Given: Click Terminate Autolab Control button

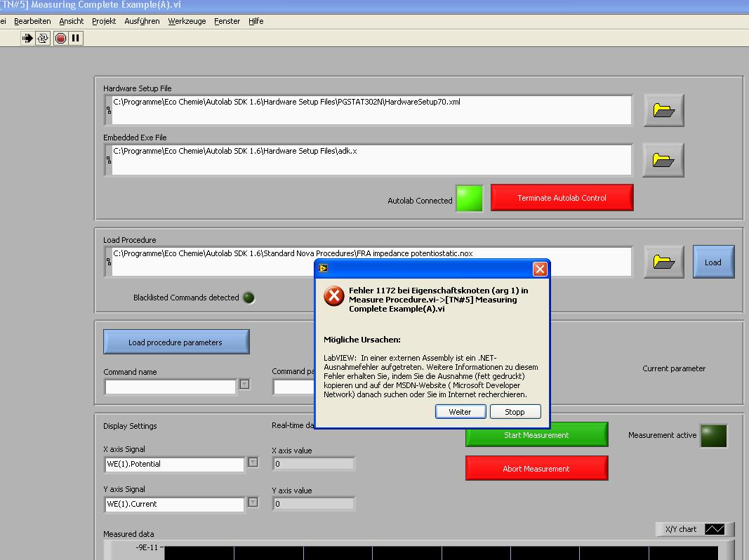Looking at the screenshot, I should 562,198.
